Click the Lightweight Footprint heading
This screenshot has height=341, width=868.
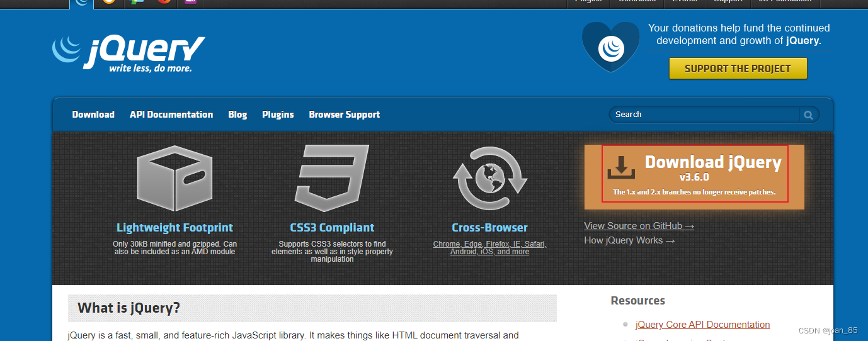point(174,228)
